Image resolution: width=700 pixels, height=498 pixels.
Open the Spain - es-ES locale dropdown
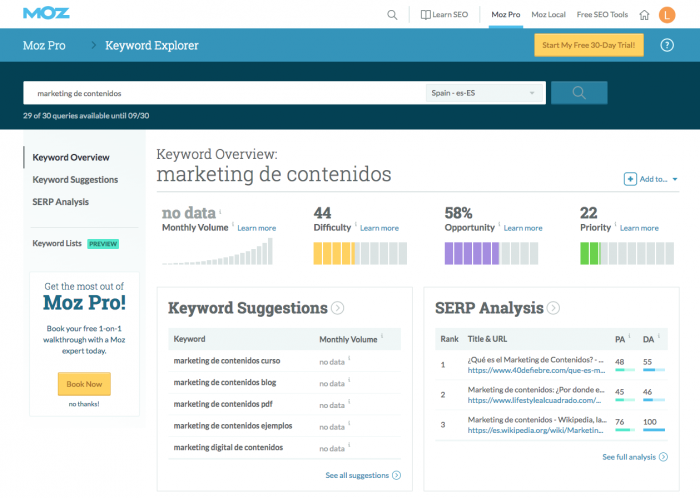pyautogui.click(x=483, y=93)
